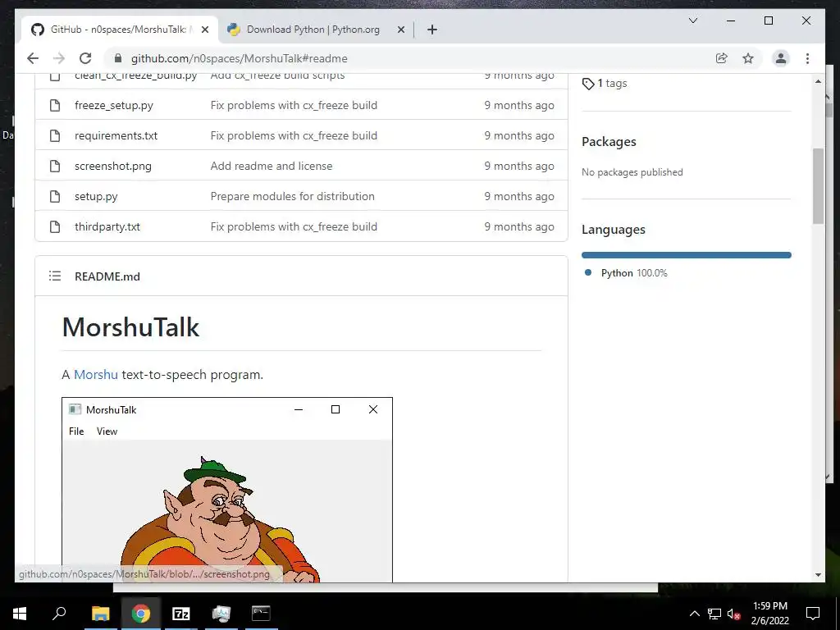Open the command prompt taskbar icon
The width and height of the screenshot is (840, 630).
261,614
